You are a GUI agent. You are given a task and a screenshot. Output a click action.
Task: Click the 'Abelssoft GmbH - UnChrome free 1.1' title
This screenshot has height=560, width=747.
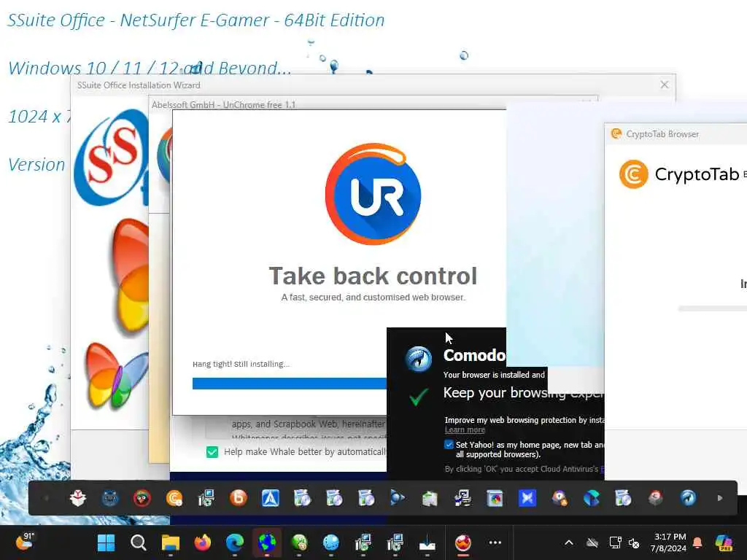point(223,105)
